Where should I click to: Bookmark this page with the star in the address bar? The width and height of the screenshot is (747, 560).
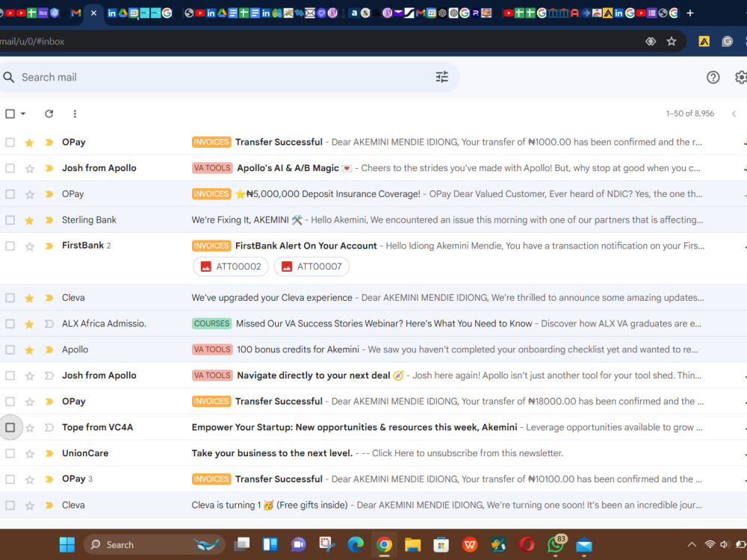pyautogui.click(x=672, y=41)
